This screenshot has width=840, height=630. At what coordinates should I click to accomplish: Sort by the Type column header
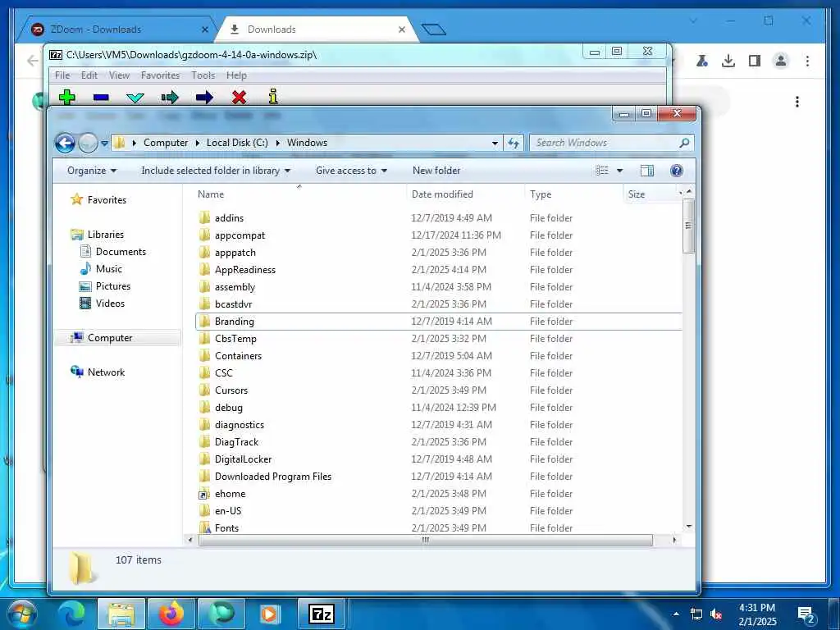pos(574,194)
